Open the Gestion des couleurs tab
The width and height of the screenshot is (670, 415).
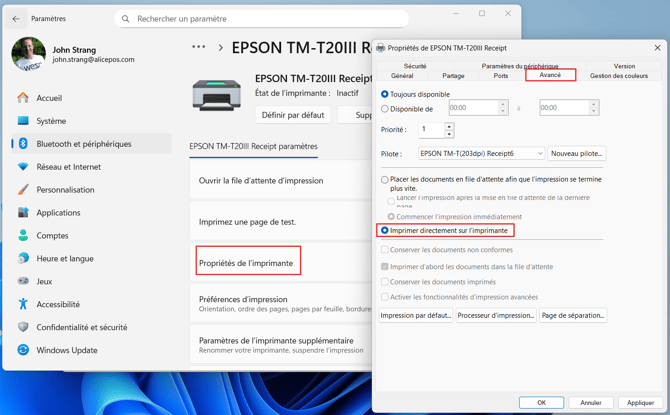[x=618, y=76]
